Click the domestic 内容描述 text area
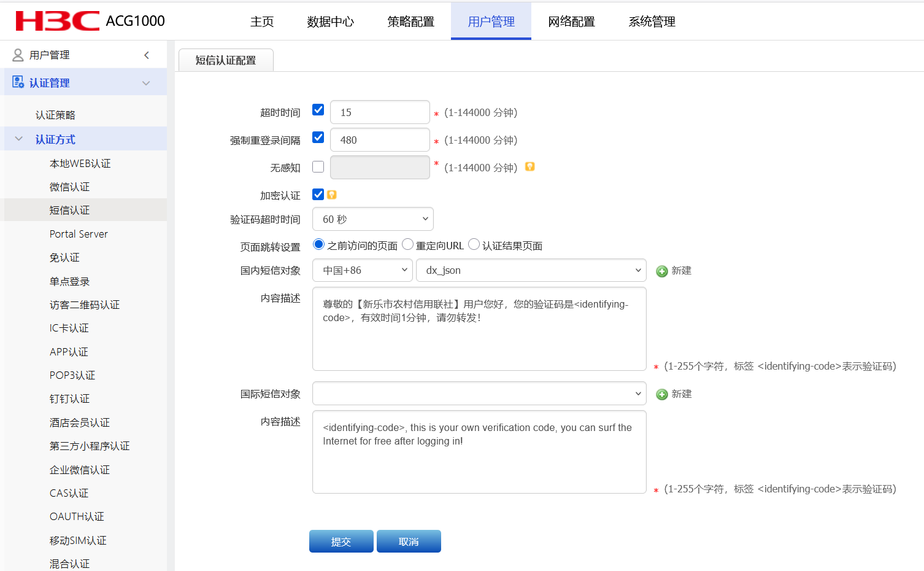The width and height of the screenshot is (924, 571). pyautogui.click(x=479, y=329)
